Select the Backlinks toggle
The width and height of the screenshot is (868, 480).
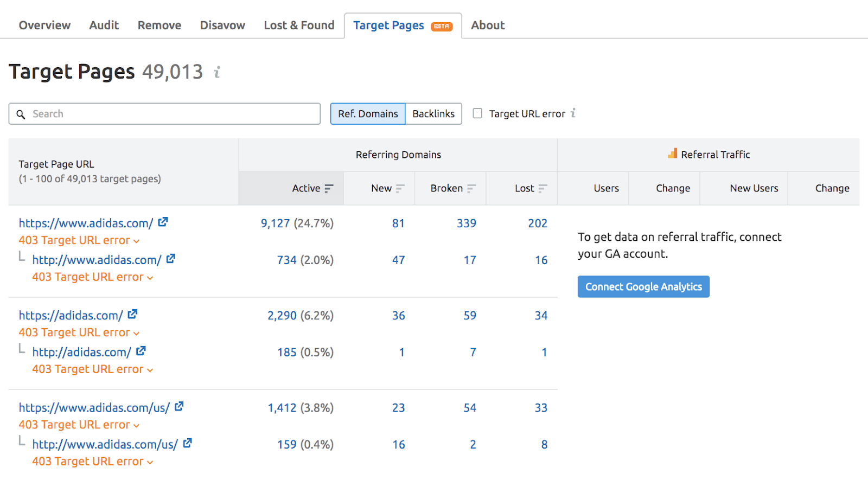coord(433,114)
